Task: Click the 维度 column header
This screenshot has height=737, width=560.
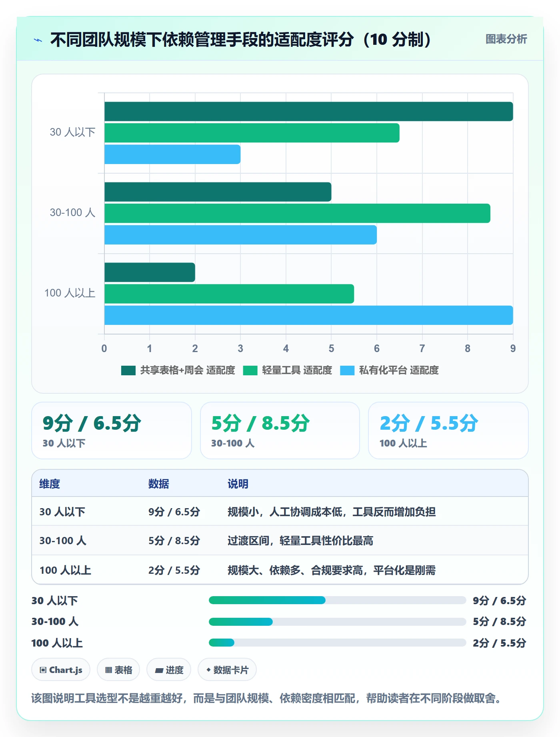Action: (50, 484)
